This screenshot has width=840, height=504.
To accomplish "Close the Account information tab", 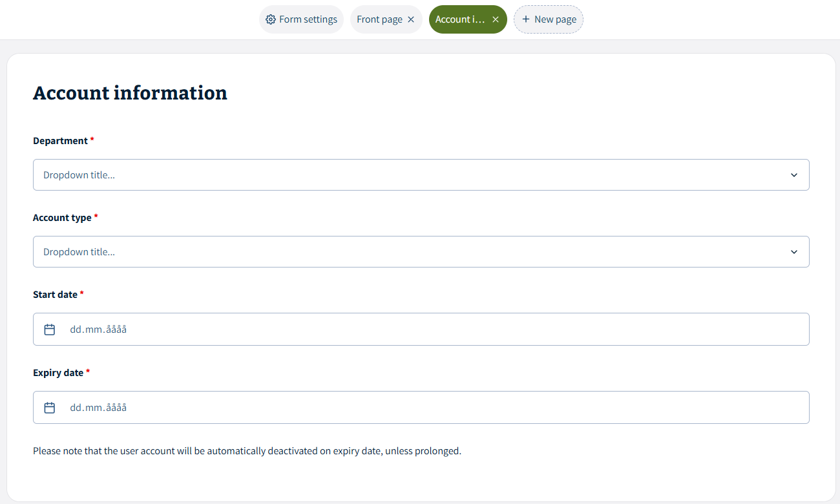I will [496, 19].
